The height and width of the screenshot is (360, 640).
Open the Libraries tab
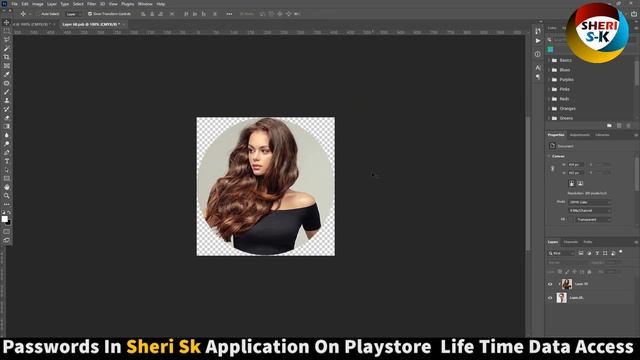(x=602, y=135)
